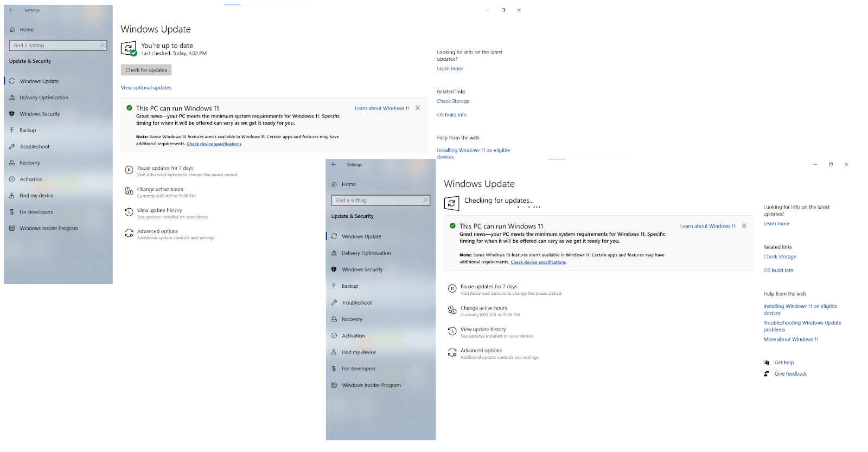
Task: Click Checking for updates status icon
Action: click(451, 203)
